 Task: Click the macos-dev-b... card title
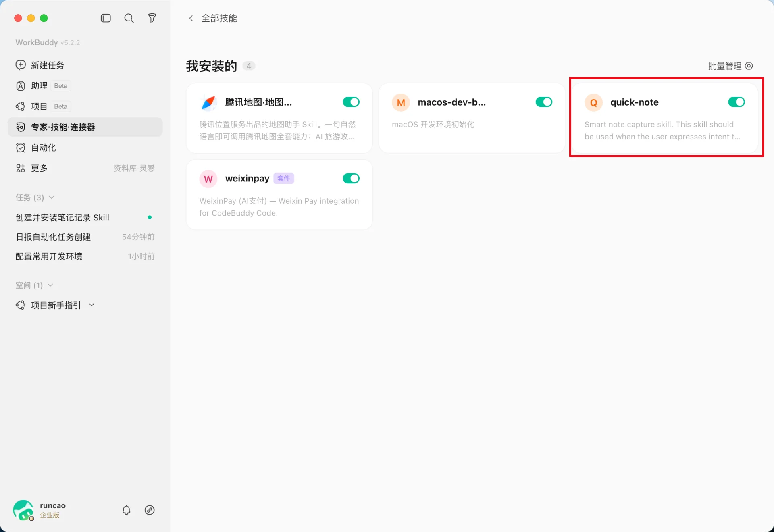[452, 102]
